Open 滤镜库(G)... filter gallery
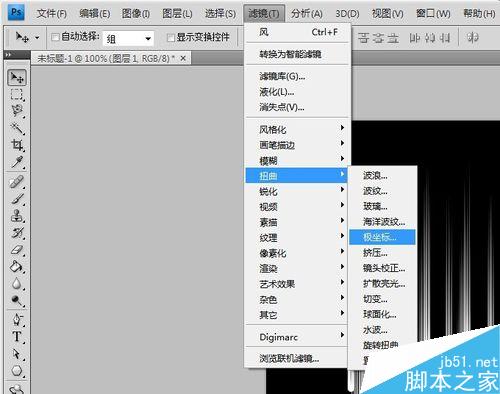The height and width of the screenshot is (394, 500). [x=296, y=76]
